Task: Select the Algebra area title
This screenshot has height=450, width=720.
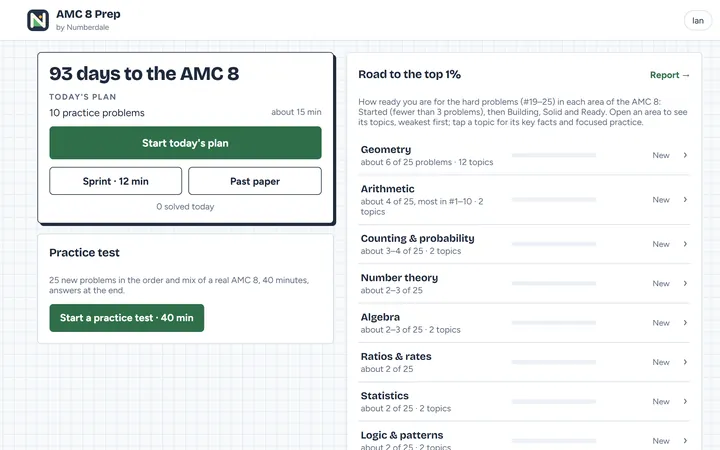Action: pos(380,317)
